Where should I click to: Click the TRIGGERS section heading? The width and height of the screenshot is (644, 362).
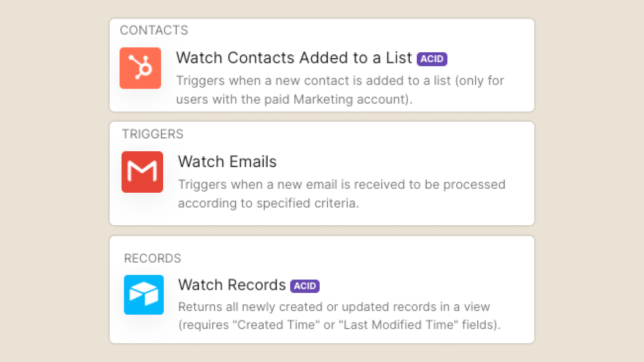click(x=153, y=134)
